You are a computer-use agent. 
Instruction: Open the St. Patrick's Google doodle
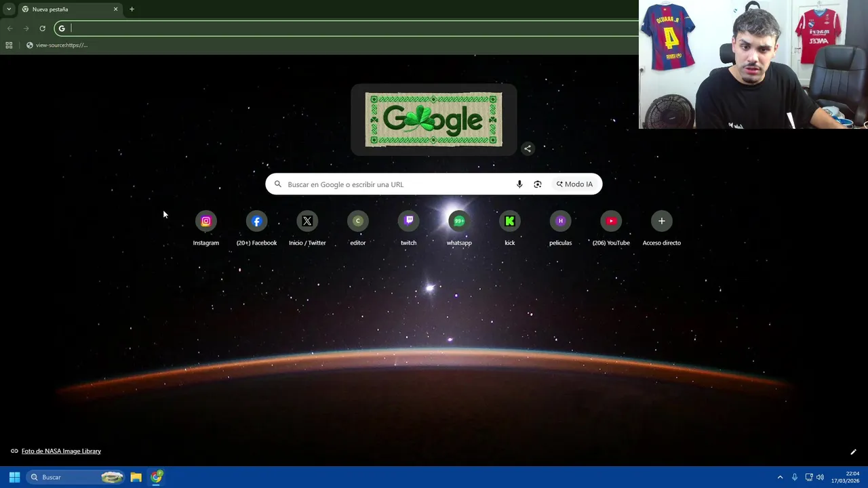tap(433, 119)
